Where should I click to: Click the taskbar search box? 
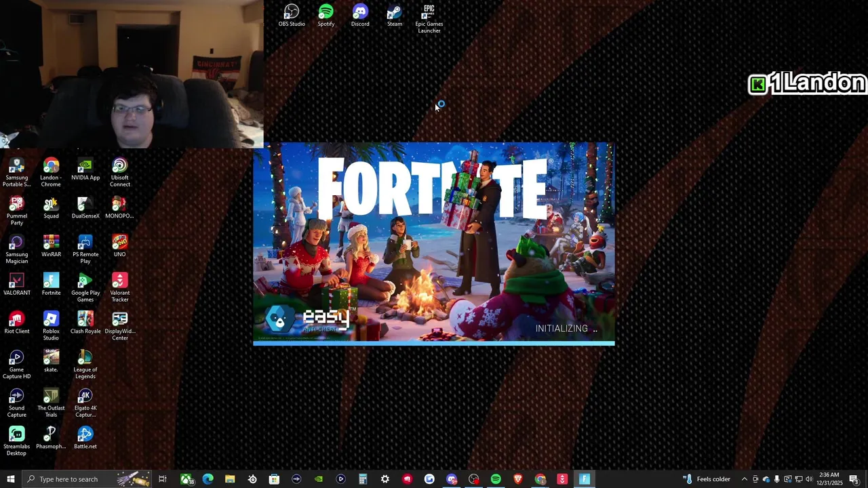pyautogui.click(x=87, y=479)
